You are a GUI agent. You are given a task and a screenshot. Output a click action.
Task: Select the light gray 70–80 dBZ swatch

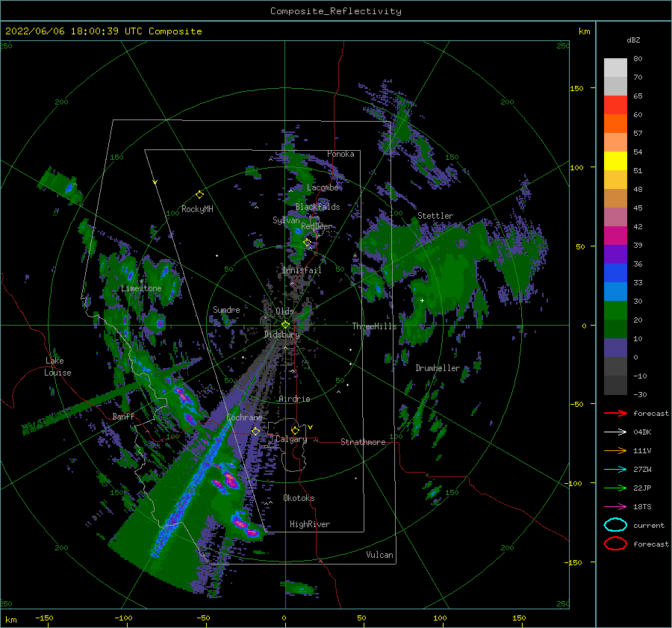[615, 67]
